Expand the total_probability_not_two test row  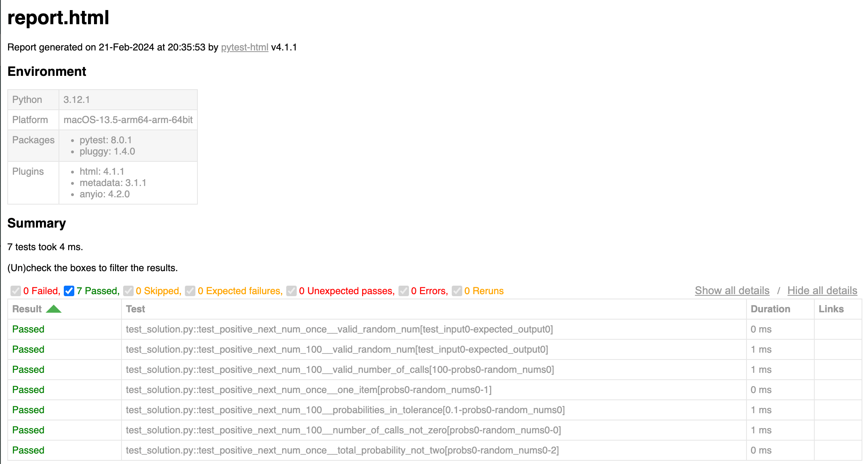pyautogui.click(x=434, y=450)
